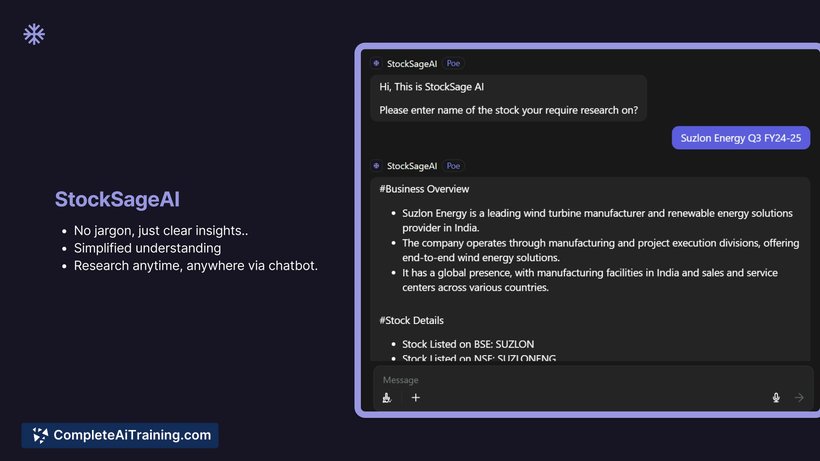Viewport: 820px width, 461px height.
Task: Click the first Poe badge
Action: tap(453, 63)
